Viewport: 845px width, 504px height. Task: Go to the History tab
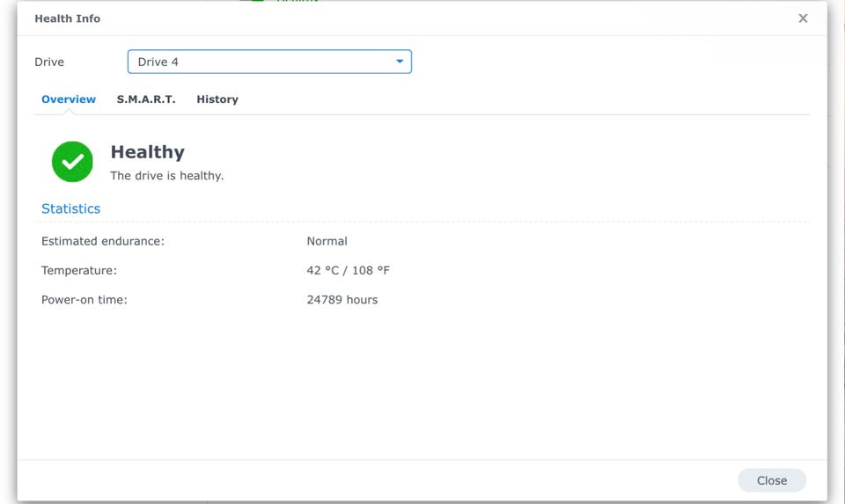click(x=217, y=99)
